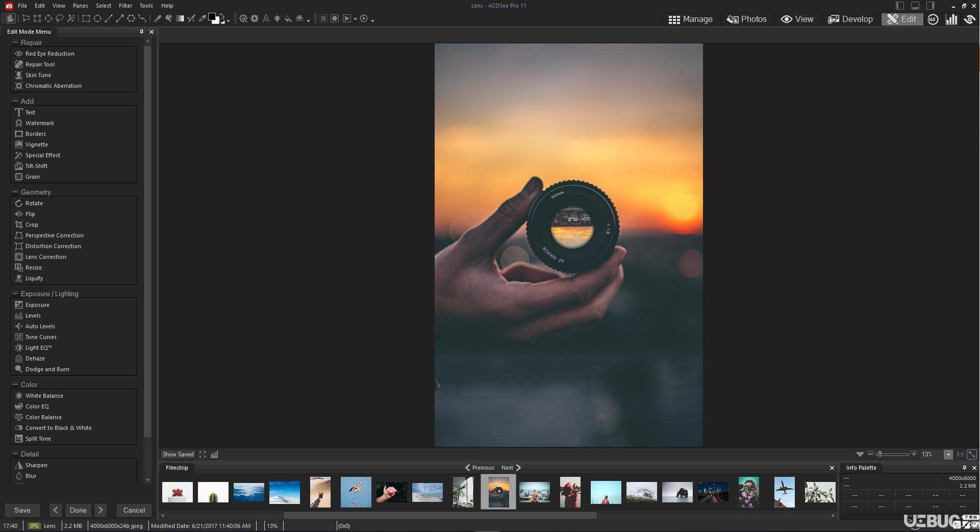Switch to Develop mode
Screen dimensions: 980x532
(x=850, y=19)
